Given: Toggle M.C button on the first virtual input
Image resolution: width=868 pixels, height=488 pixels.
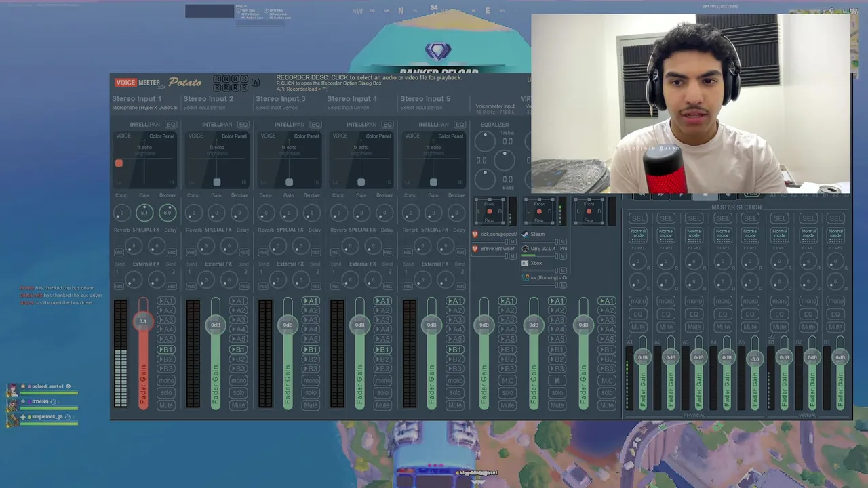Looking at the screenshot, I should (507, 381).
